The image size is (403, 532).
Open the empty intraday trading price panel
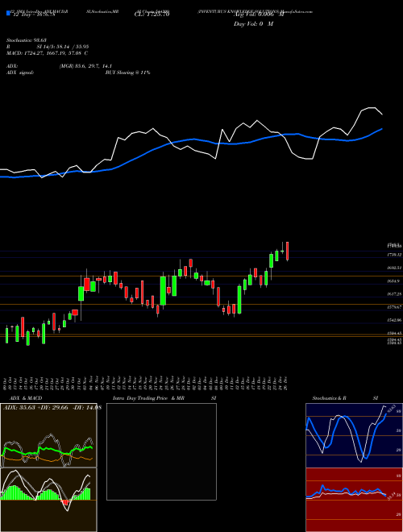pos(161,451)
